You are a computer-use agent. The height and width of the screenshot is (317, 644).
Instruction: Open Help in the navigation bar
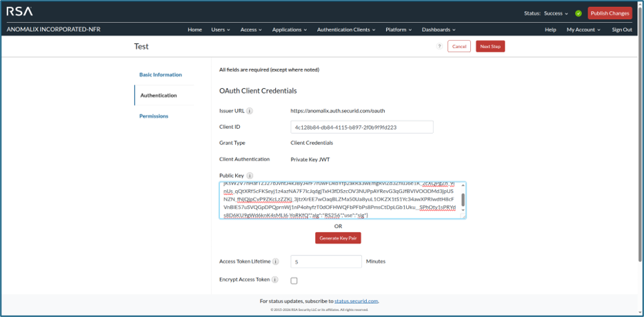point(550,30)
